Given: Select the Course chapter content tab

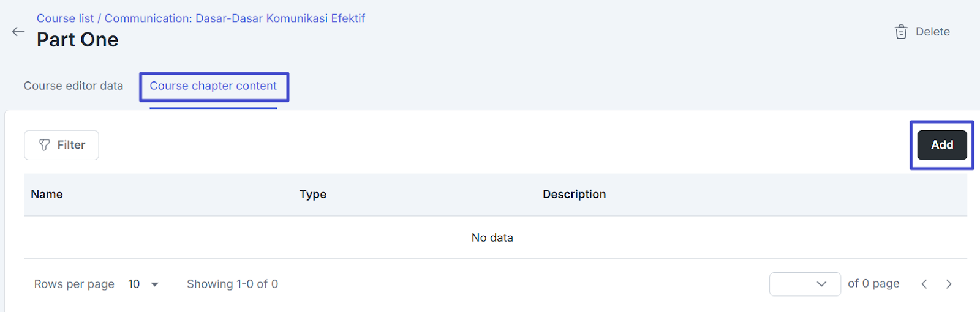Looking at the screenshot, I should point(213,86).
